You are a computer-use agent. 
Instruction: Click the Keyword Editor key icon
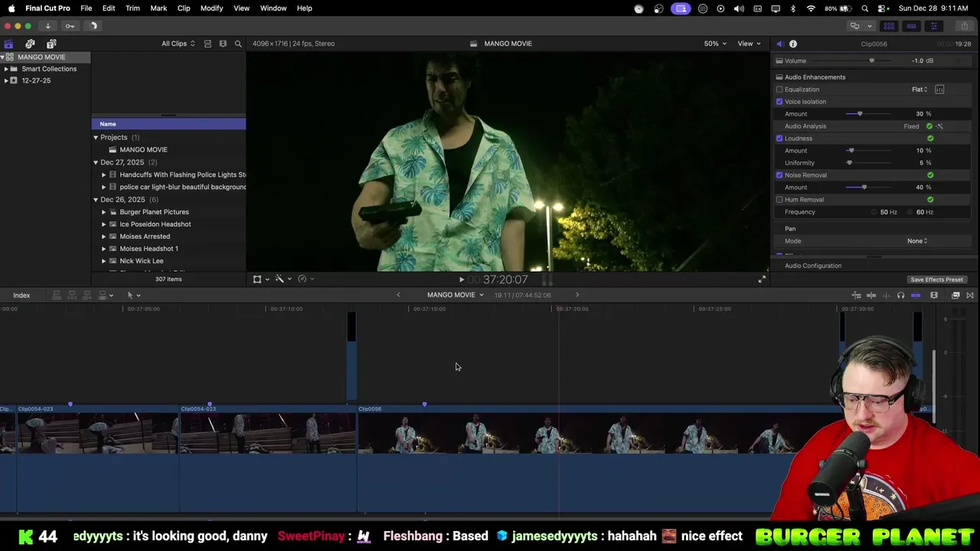70,26
